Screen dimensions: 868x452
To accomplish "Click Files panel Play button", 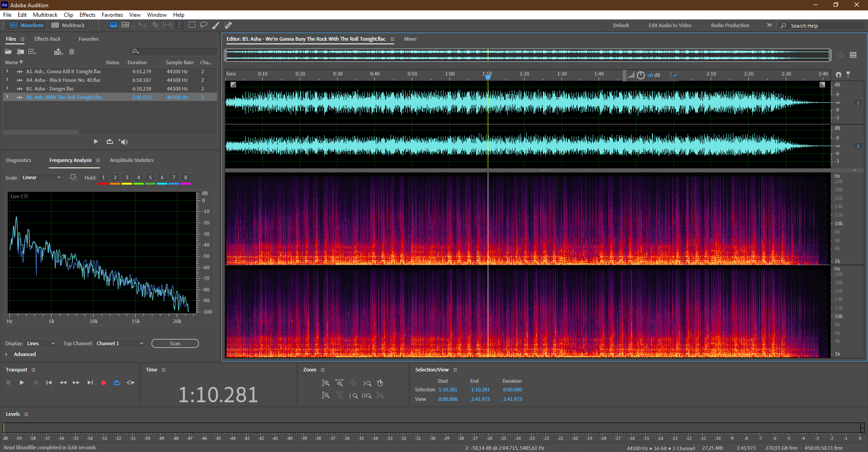I will coord(96,142).
